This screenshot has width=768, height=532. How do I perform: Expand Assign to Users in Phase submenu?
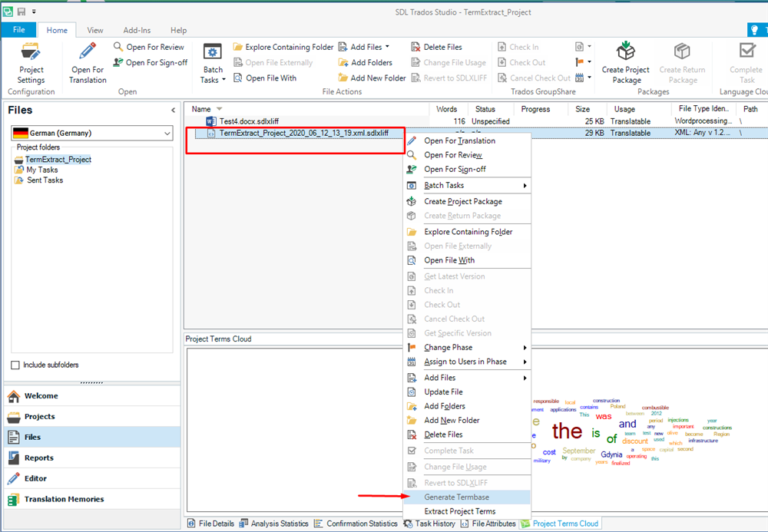[x=467, y=362]
